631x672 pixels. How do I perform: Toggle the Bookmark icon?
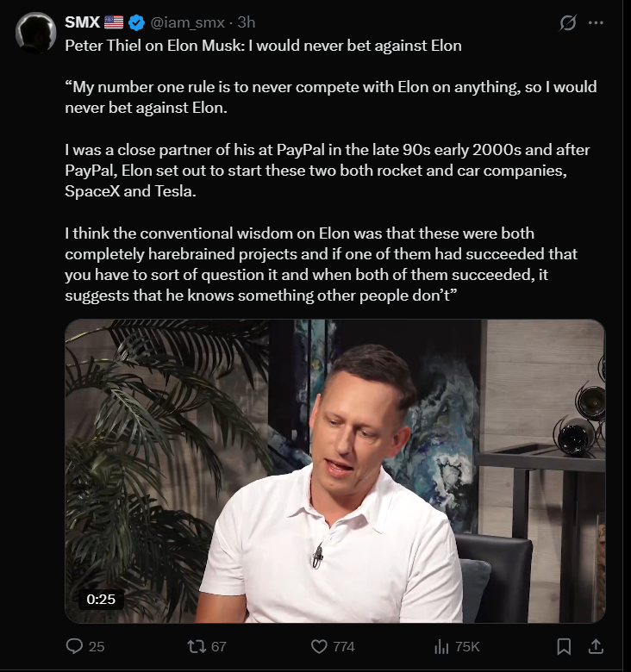tap(564, 646)
